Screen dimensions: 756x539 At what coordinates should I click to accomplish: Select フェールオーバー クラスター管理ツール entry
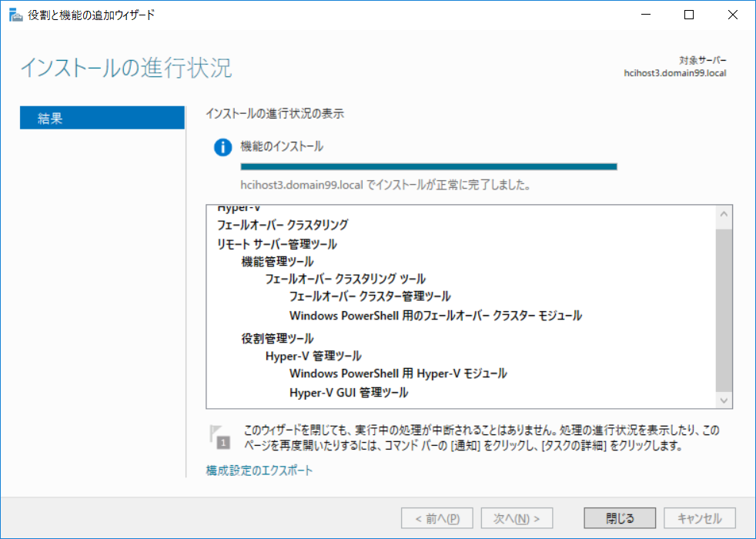(x=370, y=296)
